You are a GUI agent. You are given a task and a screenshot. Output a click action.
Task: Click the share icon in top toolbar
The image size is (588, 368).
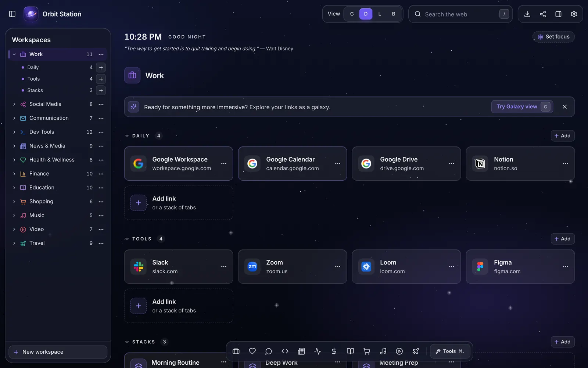point(543,14)
